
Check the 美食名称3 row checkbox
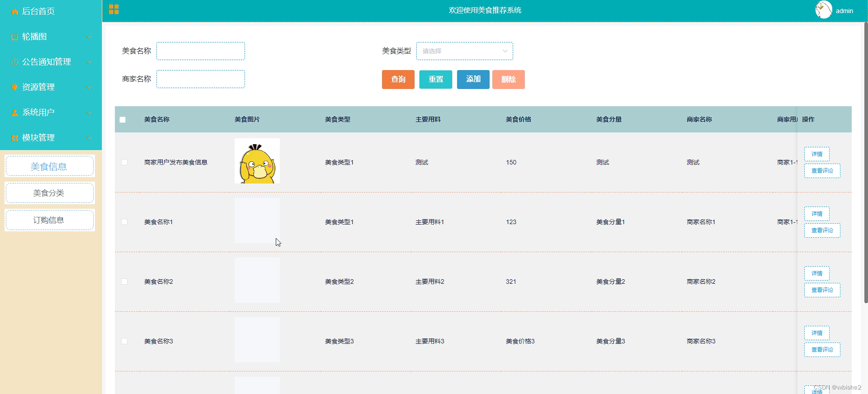[124, 341]
